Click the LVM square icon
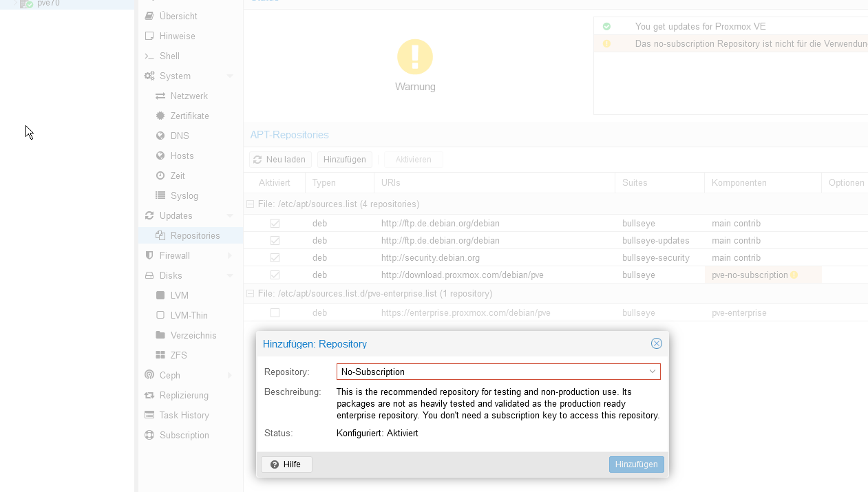 click(x=160, y=295)
